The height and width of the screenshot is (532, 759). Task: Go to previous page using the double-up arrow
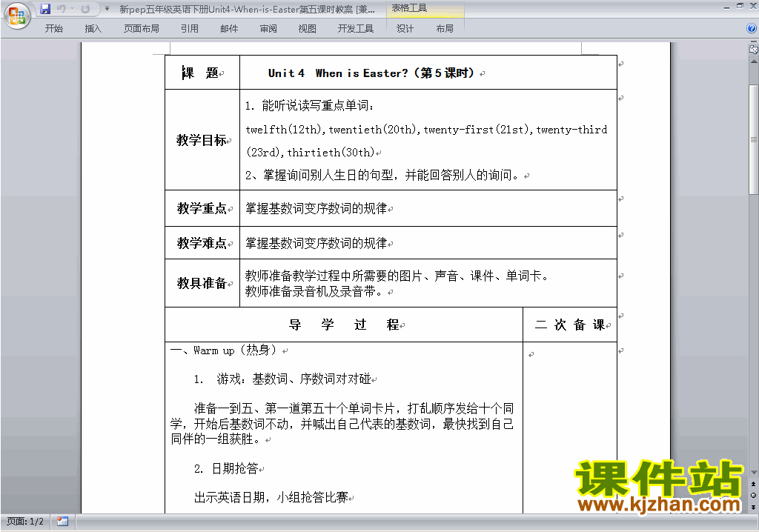point(753,484)
